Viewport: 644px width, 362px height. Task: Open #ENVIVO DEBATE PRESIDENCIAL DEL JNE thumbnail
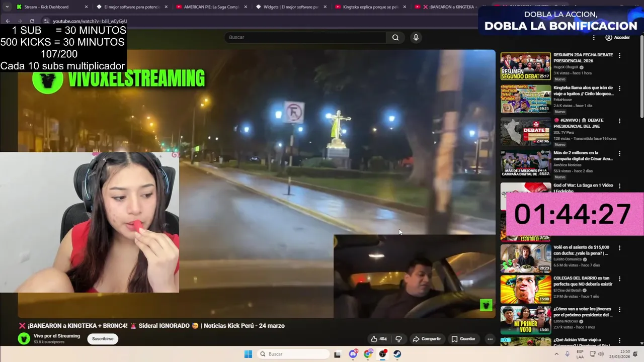pyautogui.click(x=525, y=131)
